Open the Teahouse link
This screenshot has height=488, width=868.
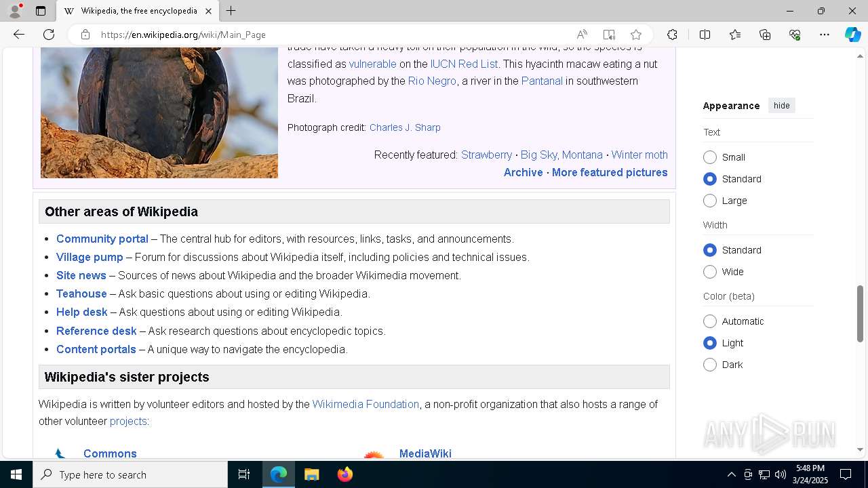coord(81,293)
